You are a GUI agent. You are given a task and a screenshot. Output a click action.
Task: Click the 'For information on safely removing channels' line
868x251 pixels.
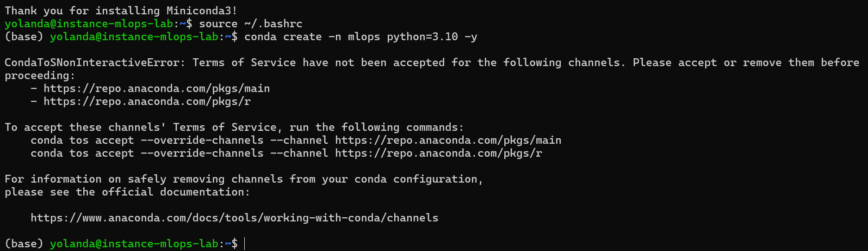243,179
